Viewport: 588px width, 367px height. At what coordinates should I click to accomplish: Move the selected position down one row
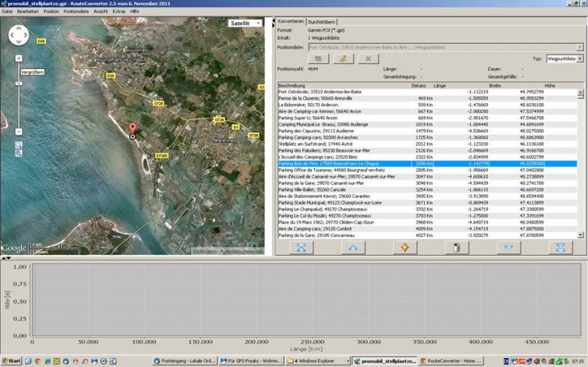pyautogui.click(x=507, y=248)
